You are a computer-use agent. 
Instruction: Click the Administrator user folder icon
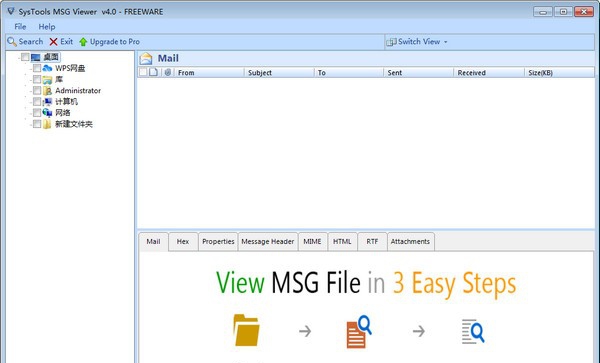click(47, 91)
